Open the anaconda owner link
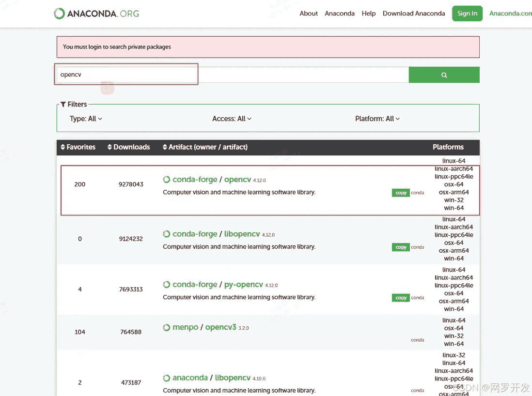Image resolution: width=532 pixels, height=396 pixels. [x=190, y=378]
